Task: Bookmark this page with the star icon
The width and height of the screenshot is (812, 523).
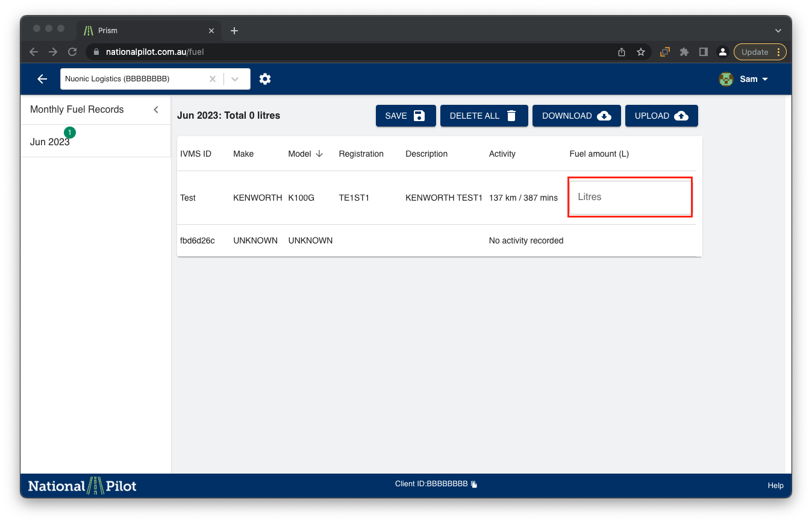Action: 641,52
